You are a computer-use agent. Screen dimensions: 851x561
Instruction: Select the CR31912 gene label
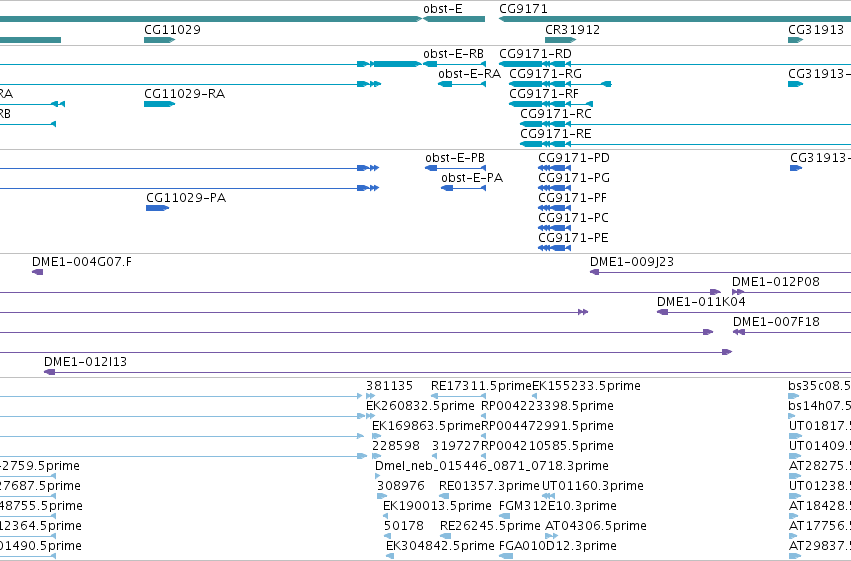pos(573,30)
